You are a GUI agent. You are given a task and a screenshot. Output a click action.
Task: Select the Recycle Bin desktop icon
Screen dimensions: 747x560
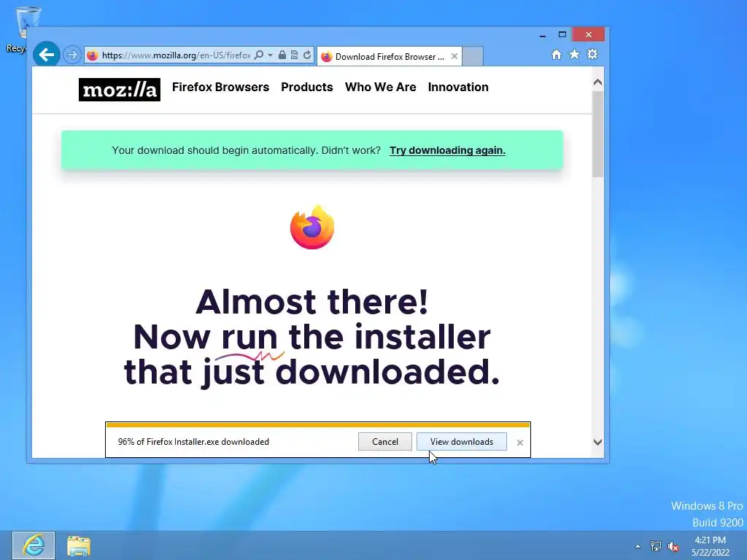(17, 30)
